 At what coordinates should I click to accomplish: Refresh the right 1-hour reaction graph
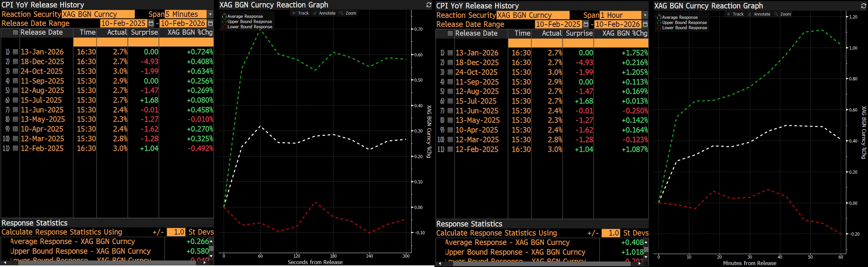863,6
